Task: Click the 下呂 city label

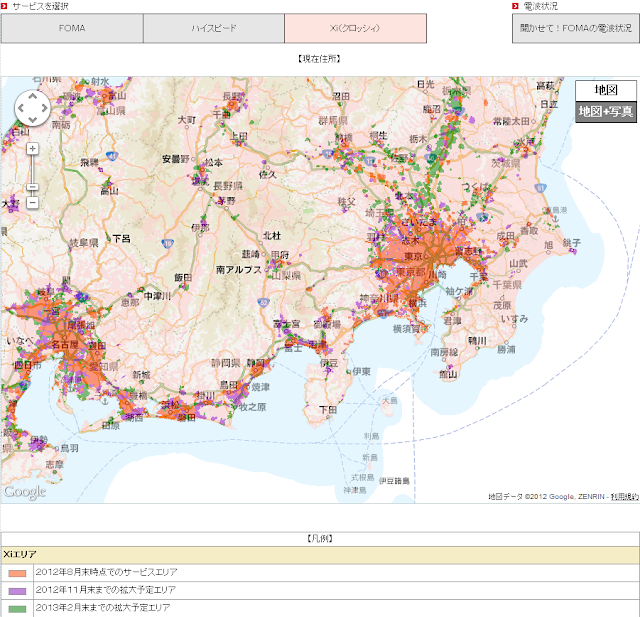Action: click(121, 238)
